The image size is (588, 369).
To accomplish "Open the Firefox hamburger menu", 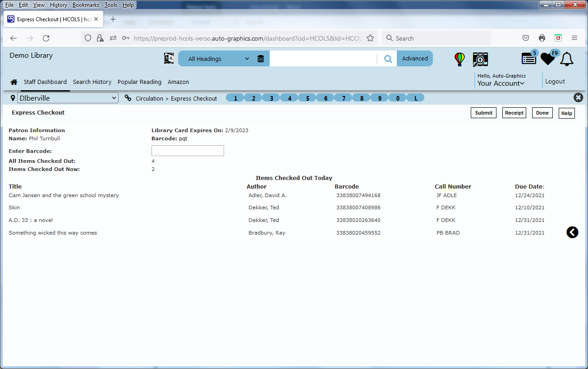I will coord(574,38).
